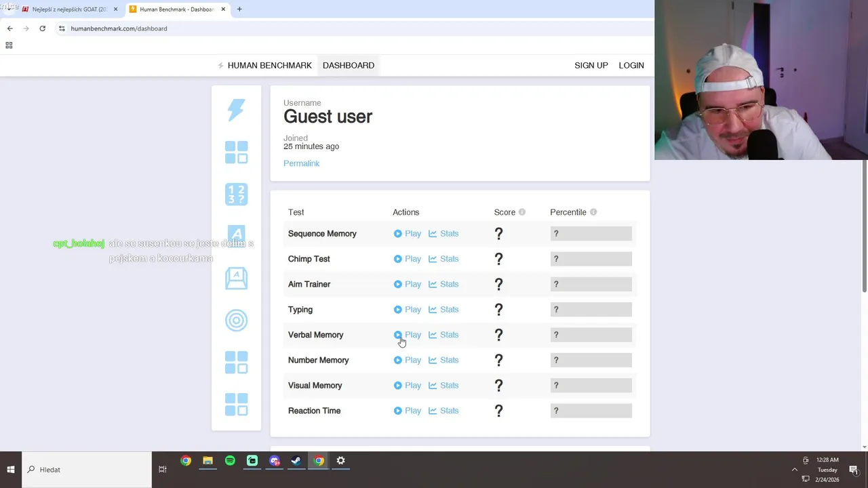The width and height of the screenshot is (868, 488).
Task: Open Settings gear on the taskbar
Action: [341, 461]
